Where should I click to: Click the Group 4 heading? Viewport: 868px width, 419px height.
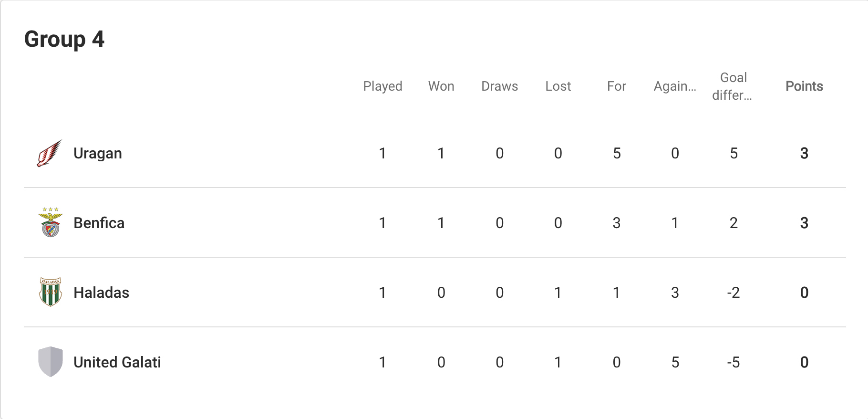(x=64, y=39)
